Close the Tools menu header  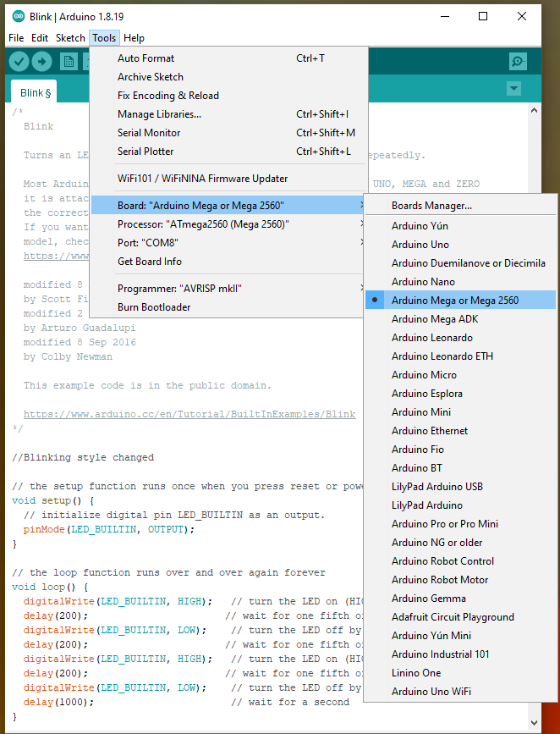[104, 38]
